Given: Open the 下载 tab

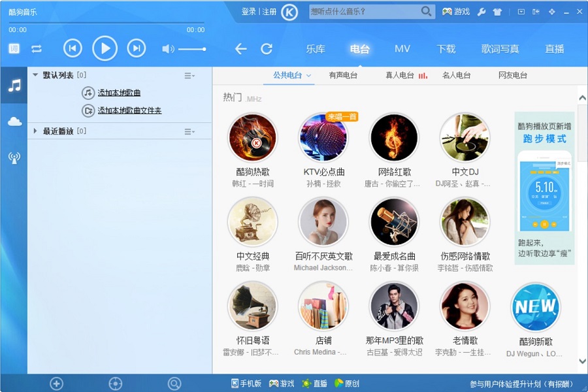Looking at the screenshot, I should tap(446, 49).
